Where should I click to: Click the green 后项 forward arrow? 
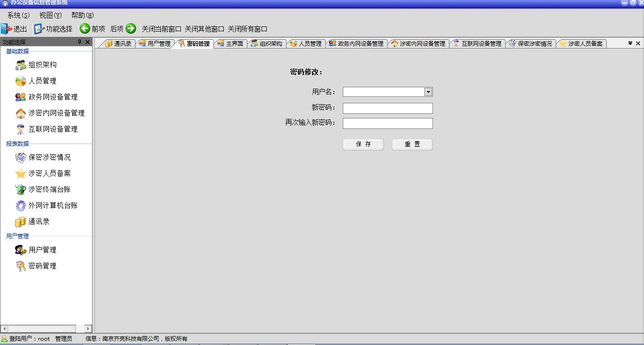131,29
